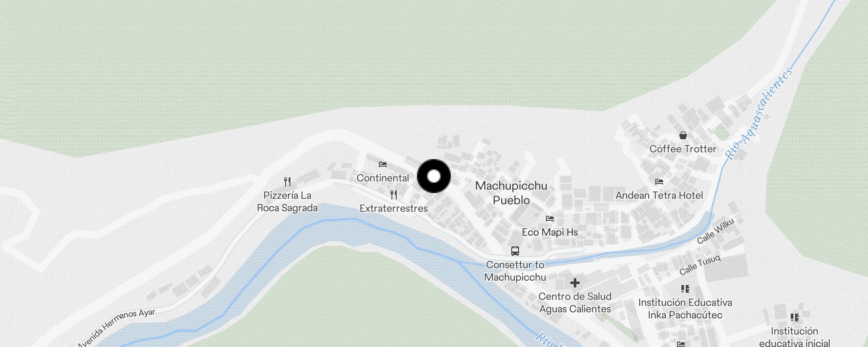Click the Centro de Salud Aguas Calientes label

575,303
